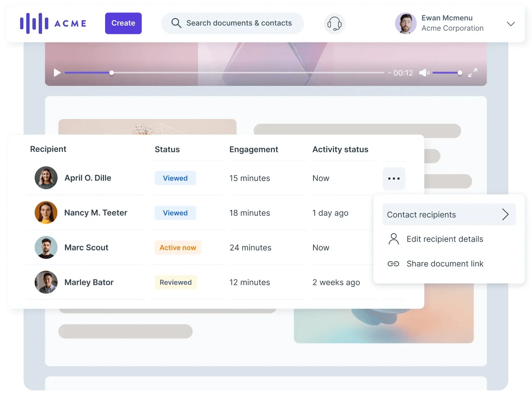The image size is (532, 395).
Task: Expand the Ewan Mcmenu account dropdown chevron
Action: 510,24
